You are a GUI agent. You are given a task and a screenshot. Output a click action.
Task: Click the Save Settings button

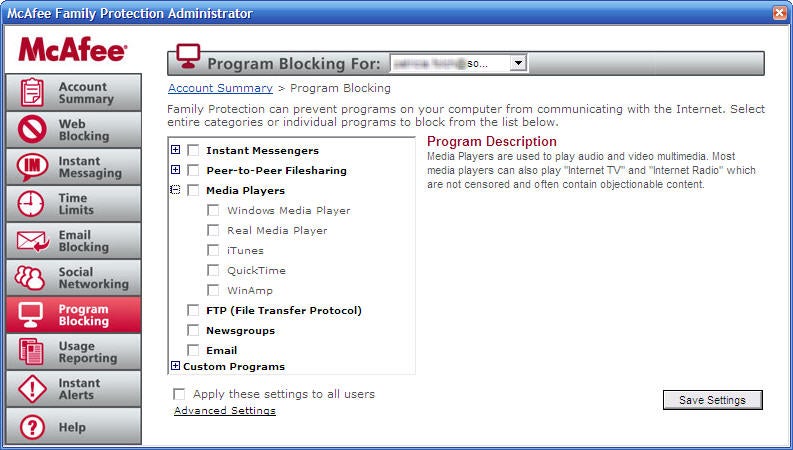[713, 400]
